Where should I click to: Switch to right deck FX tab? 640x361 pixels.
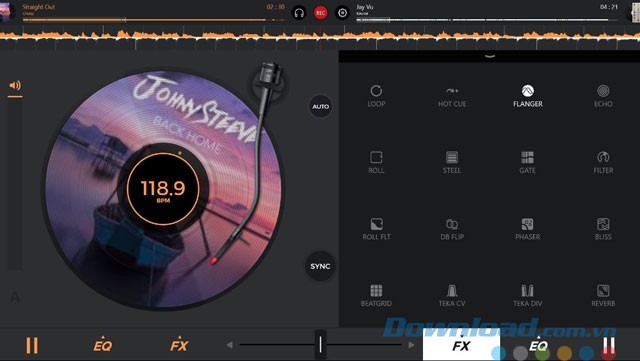click(x=461, y=344)
